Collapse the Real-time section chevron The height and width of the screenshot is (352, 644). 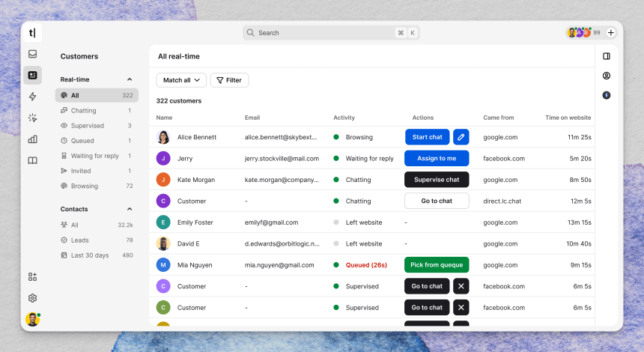[130, 79]
